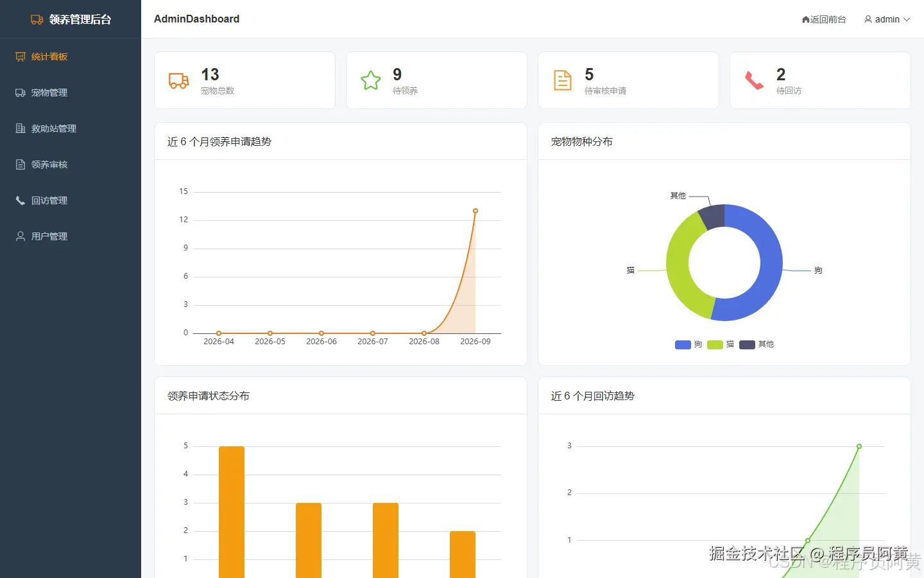This screenshot has width=924, height=578.
Task: Go to 救助站管理 in sidebar
Action: point(71,128)
